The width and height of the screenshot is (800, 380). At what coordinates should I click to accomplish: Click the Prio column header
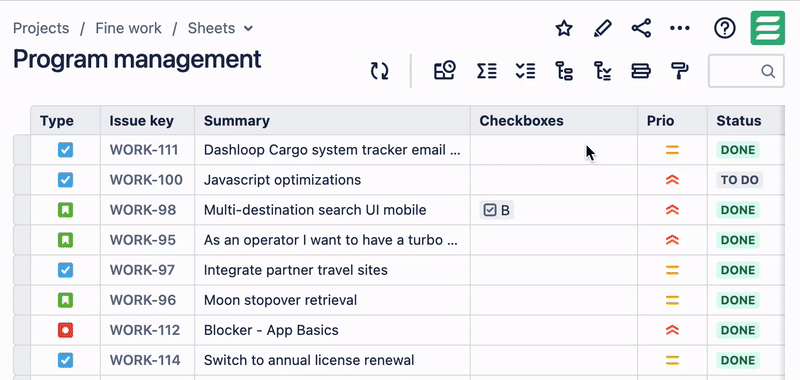coord(672,120)
